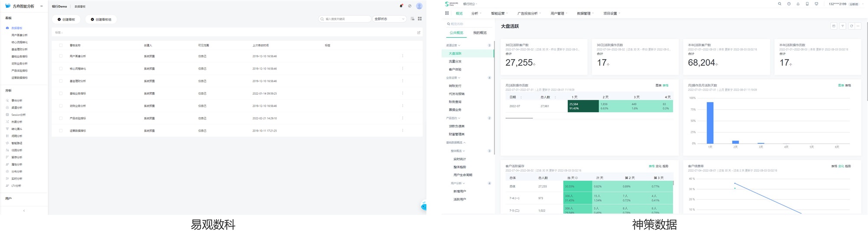Open 数据看板 in 方舟 sidebar
Viewport: 868px width, 231px height.
pyautogui.click(x=16, y=28)
